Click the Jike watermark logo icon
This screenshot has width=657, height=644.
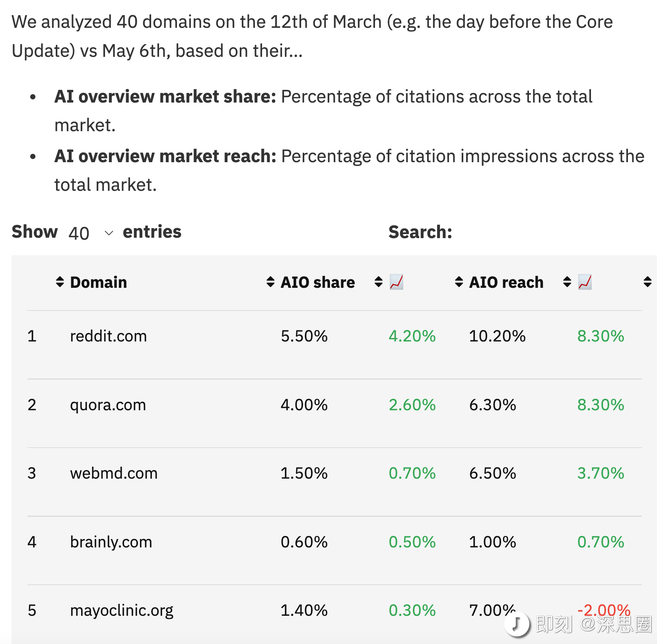517,623
